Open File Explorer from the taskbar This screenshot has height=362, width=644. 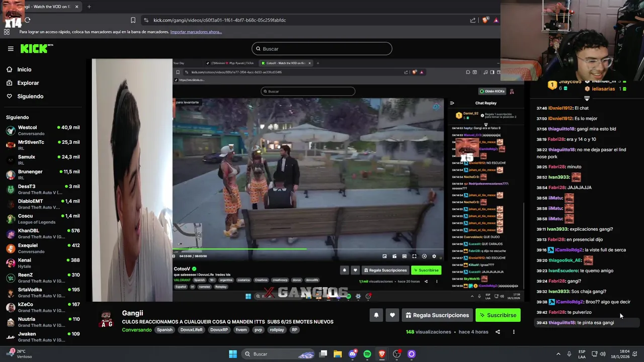click(338, 354)
